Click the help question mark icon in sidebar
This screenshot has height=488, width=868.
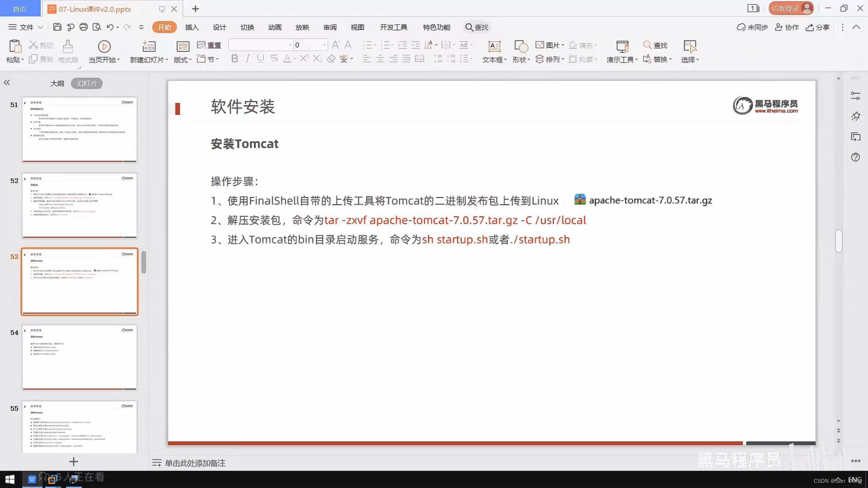(x=855, y=157)
